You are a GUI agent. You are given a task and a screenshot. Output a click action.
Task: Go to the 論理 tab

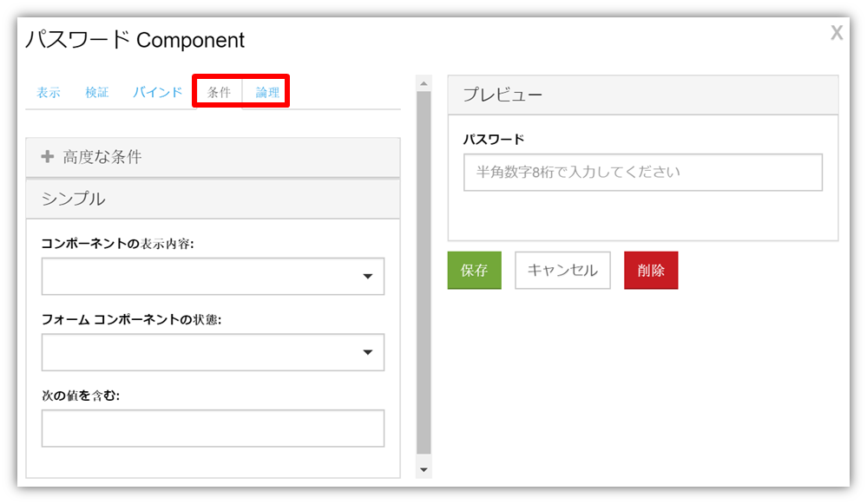(267, 92)
